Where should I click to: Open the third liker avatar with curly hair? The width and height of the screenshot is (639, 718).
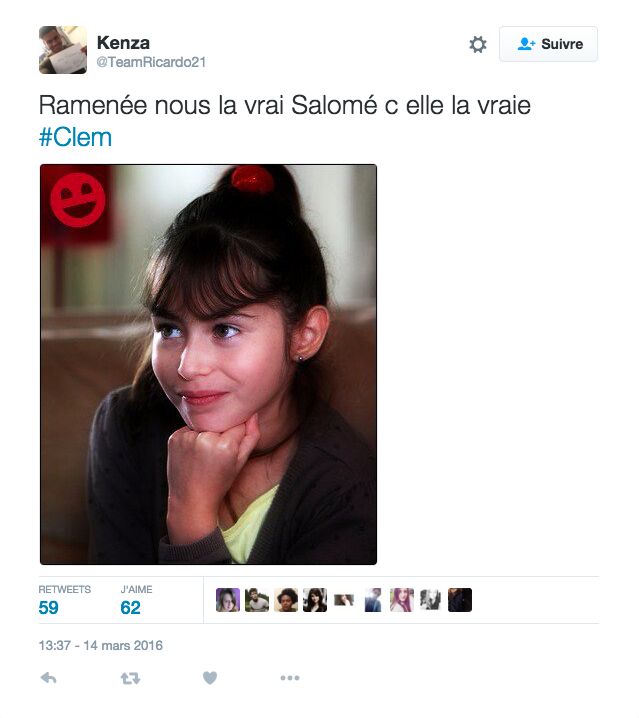pos(286,600)
